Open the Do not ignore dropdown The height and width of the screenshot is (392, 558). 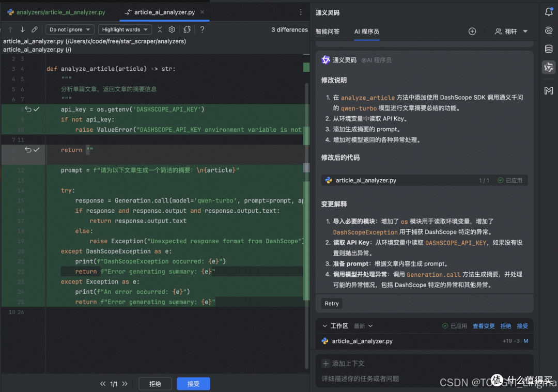point(70,29)
